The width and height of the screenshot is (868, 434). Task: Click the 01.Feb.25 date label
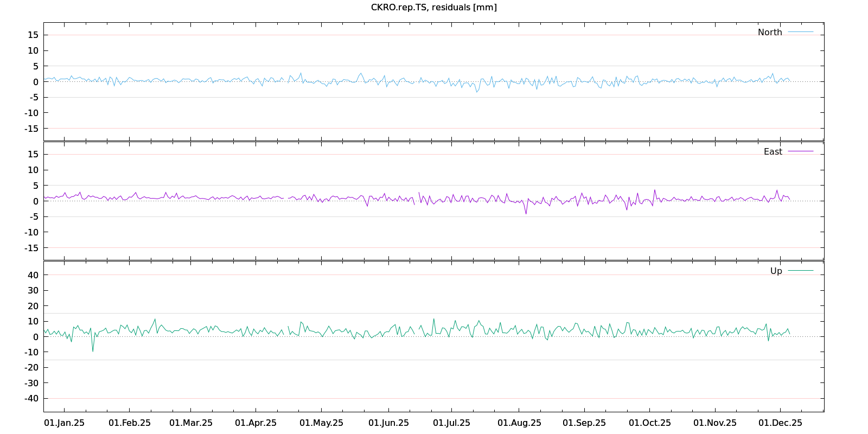click(x=129, y=423)
